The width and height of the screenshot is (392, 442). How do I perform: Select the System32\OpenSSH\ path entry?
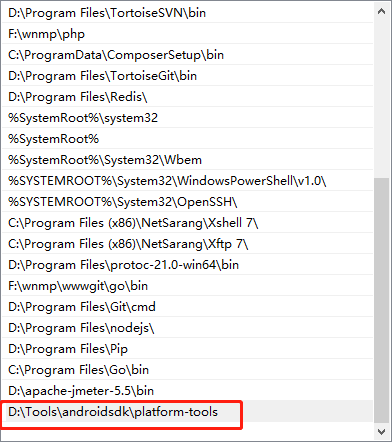coord(187,202)
